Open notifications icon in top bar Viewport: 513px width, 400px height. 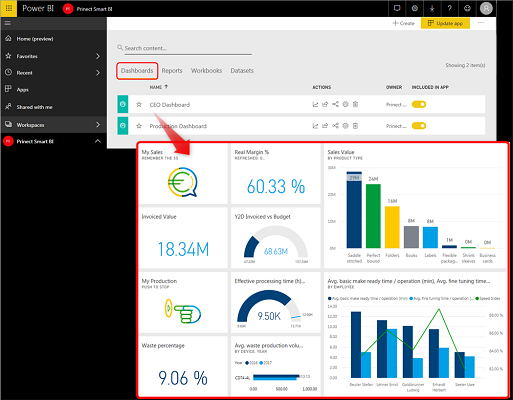(397, 8)
